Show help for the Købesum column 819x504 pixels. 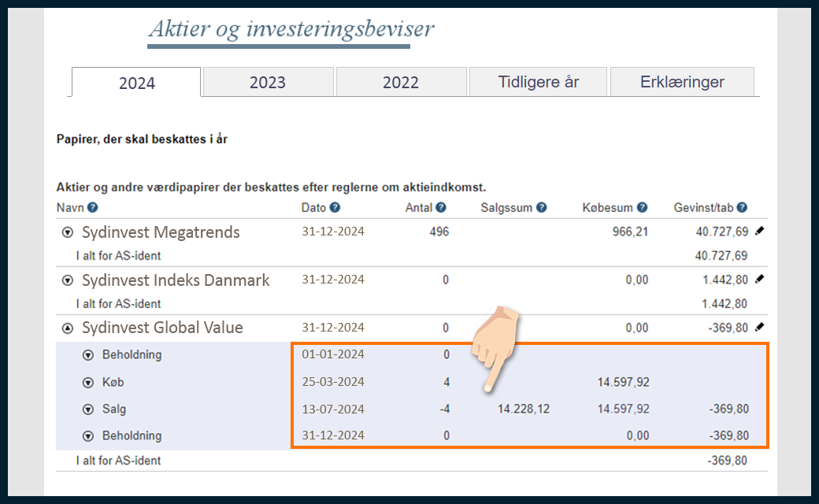[x=643, y=208]
